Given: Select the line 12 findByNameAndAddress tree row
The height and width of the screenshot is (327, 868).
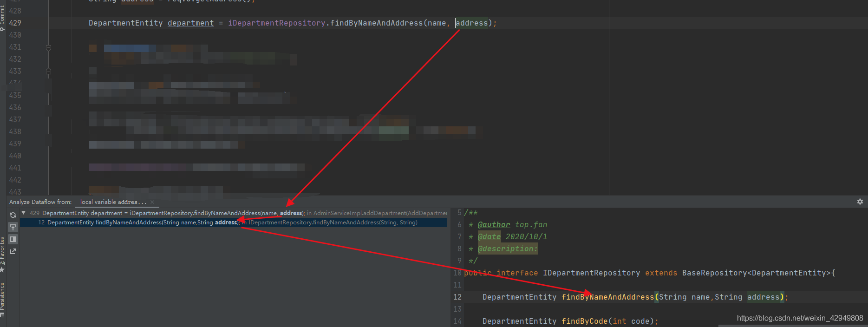Looking at the screenshot, I should tap(233, 222).
